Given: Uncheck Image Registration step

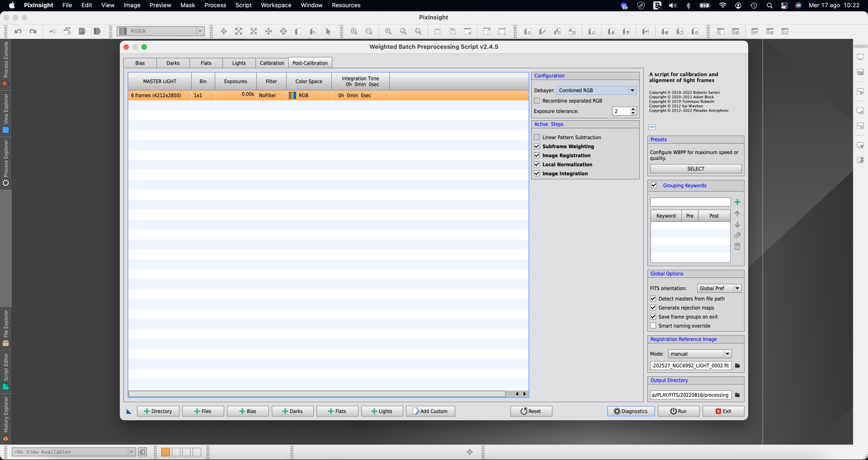Looking at the screenshot, I should coord(537,155).
